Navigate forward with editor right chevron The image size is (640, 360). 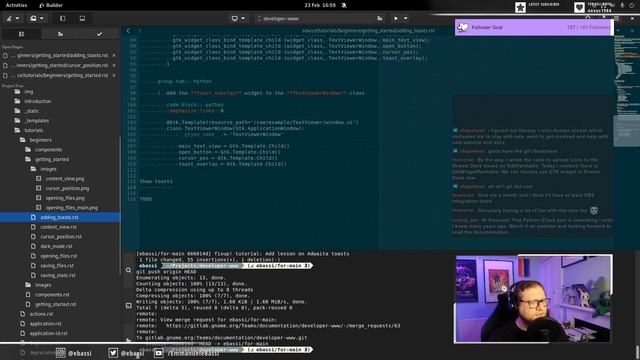click(x=139, y=31)
